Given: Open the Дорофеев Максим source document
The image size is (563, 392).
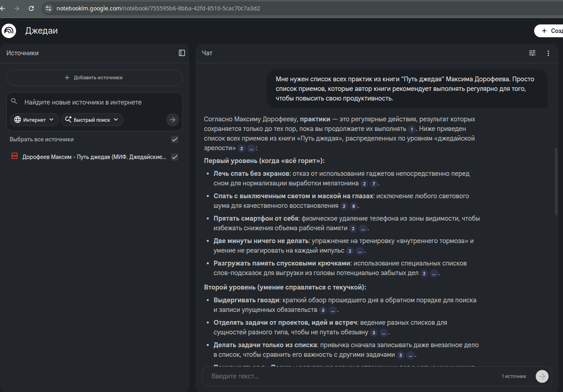Looking at the screenshot, I should (94, 157).
